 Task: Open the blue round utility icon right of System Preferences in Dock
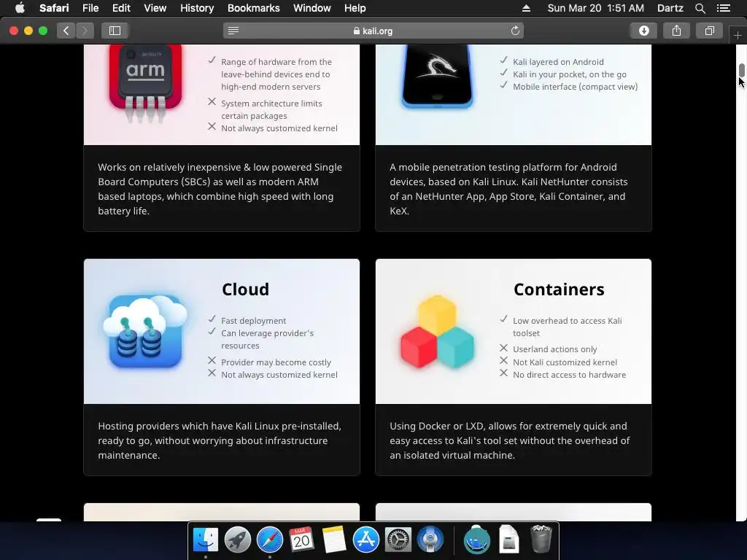pos(430,540)
